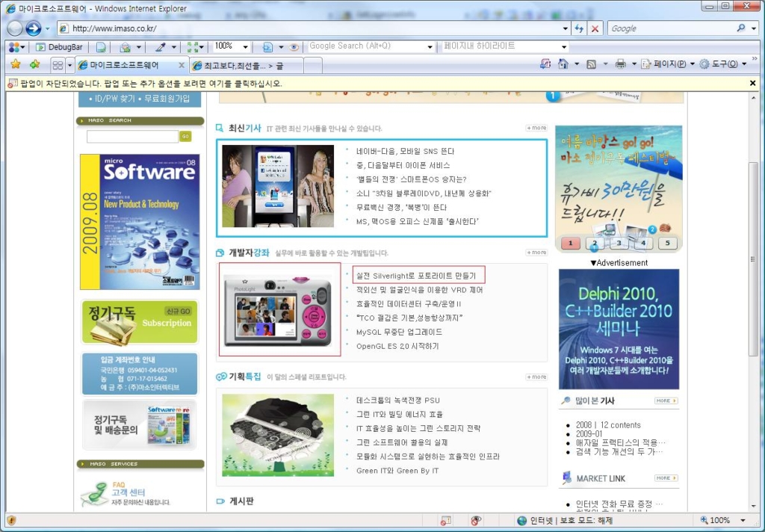The width and height of the screenshot is (765, 532).
Task: Click the Home icon in command bar
Action: [x=563, y=64]
